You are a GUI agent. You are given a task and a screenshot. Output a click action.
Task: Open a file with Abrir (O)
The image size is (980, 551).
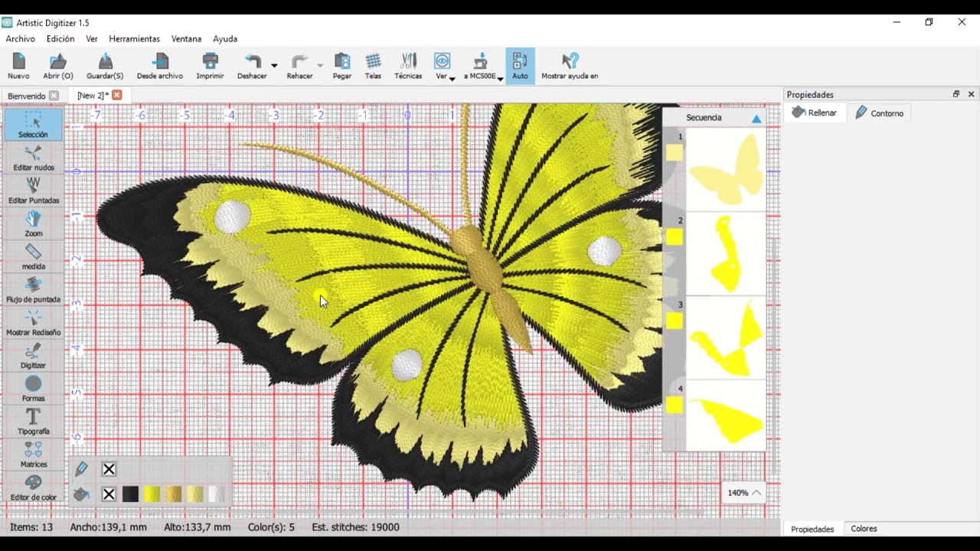[58, 66]
